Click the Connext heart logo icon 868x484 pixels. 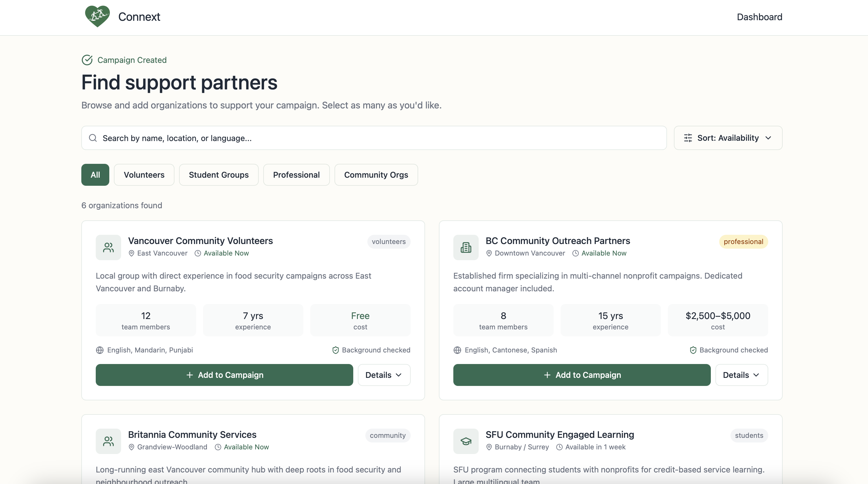click(97, 16)
